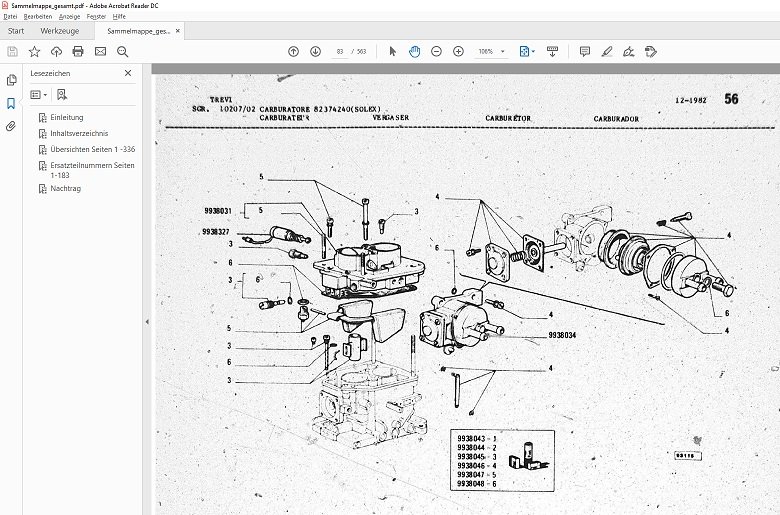Screen dimensions: 780x515
Task: Click the email envelope icon
Action: (x=100, y=51)
